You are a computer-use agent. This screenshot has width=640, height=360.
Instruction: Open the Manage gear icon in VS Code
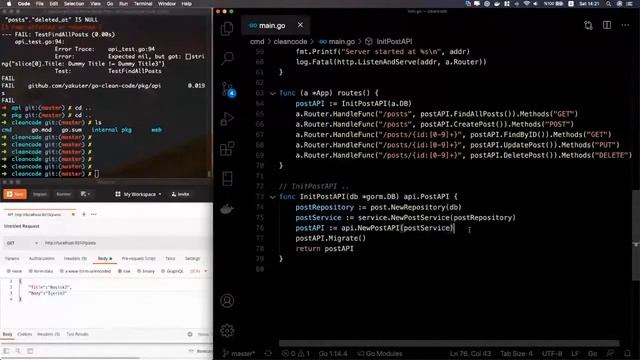click(x=227, y=331)
